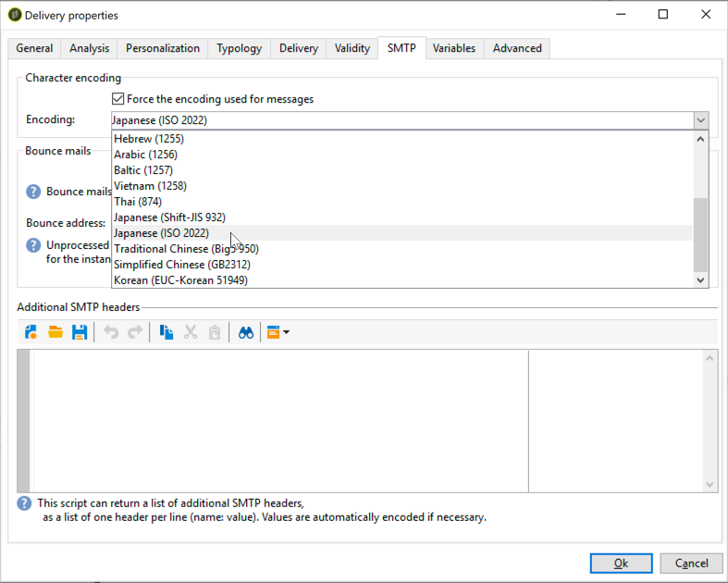Switch to the General tab
The image size is (728, 583).
tap(34, 48)
